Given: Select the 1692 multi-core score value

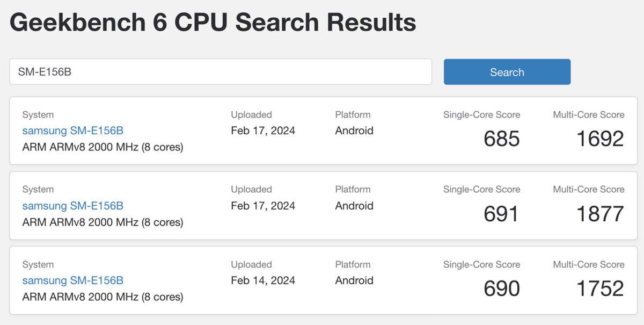Looking at the screenshot, I should [x=600, y=139].
